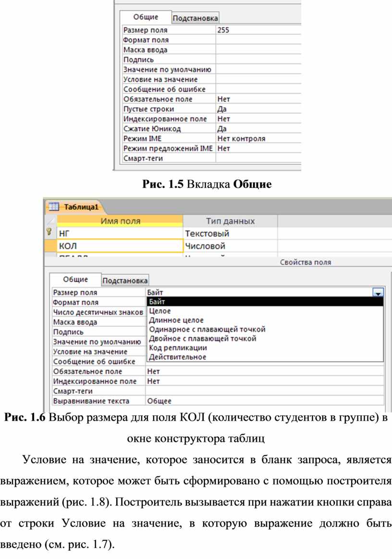The image size is (392, 559).
Task: Click the Имя поля column header
Action: click(120, 221)
